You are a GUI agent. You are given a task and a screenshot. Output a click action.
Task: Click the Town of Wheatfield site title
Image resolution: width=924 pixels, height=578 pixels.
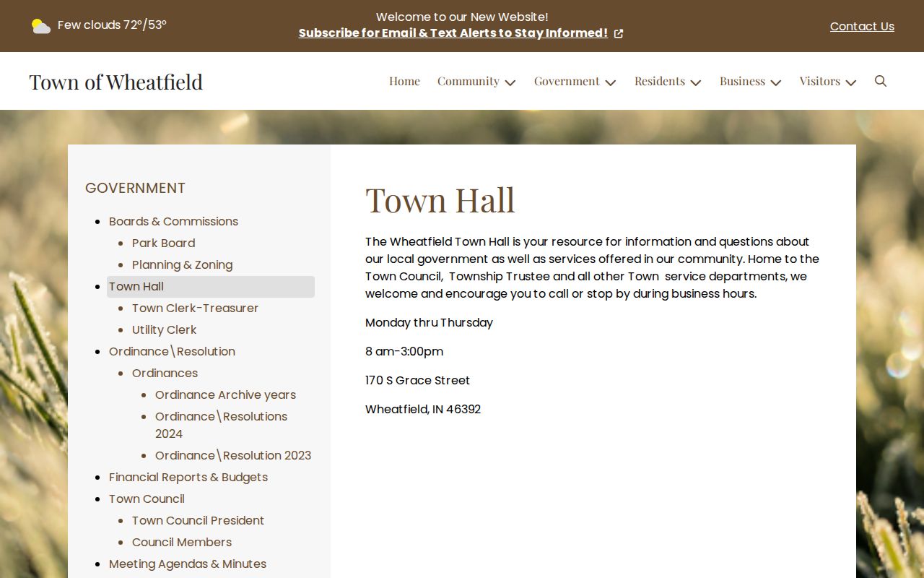116,82
